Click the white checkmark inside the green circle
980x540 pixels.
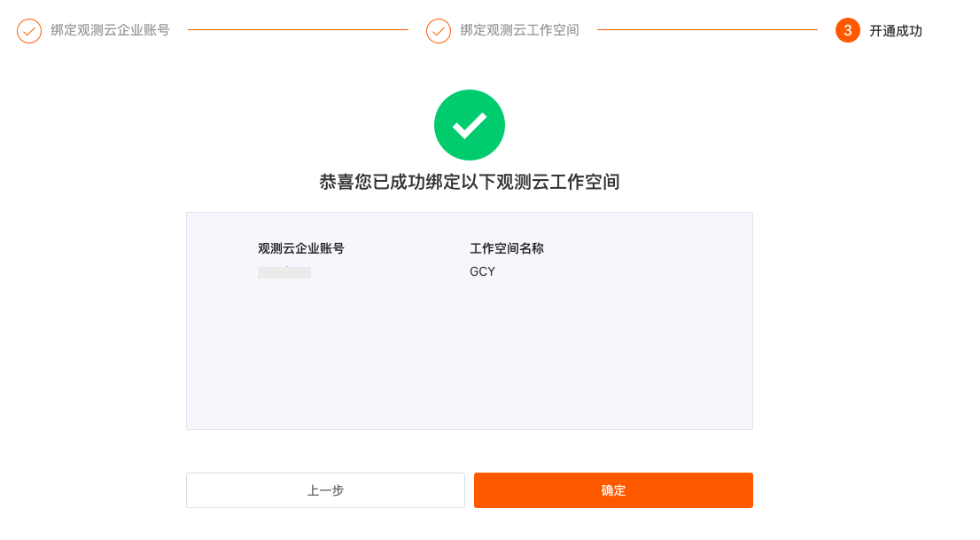(470, 126)
